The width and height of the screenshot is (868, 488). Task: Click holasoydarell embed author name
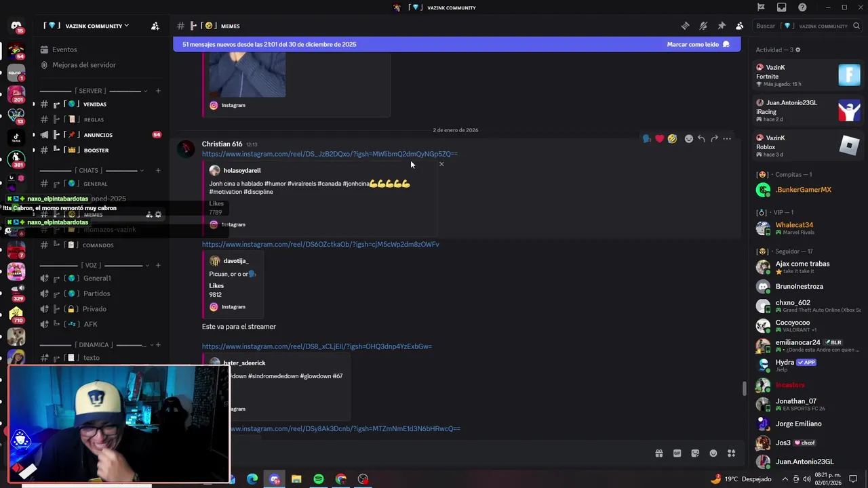(242, 170)
